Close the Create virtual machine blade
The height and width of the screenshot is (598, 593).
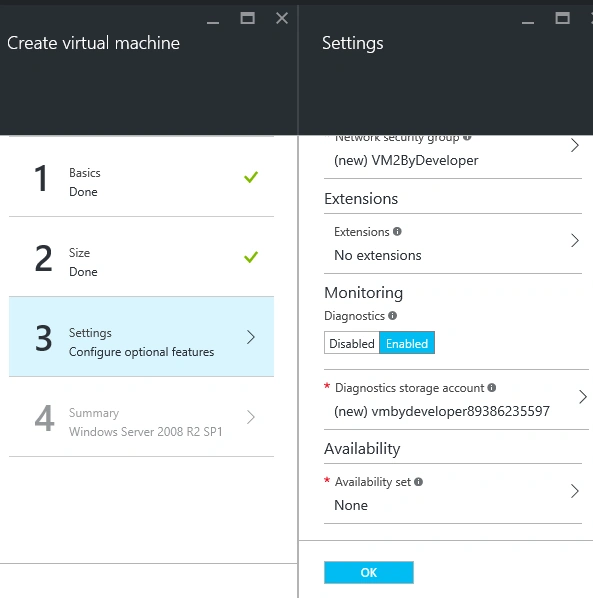[282, 18]
